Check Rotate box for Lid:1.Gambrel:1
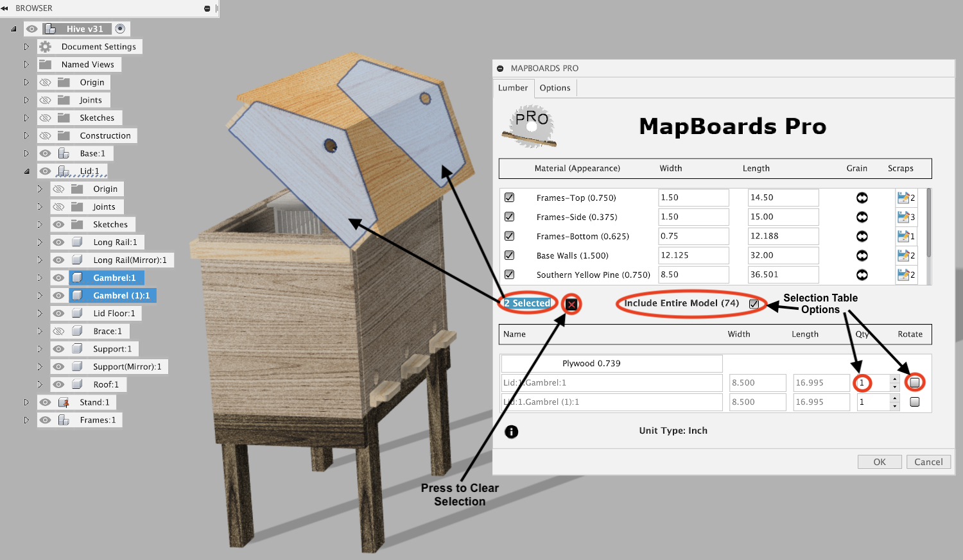 click(915, 382)
